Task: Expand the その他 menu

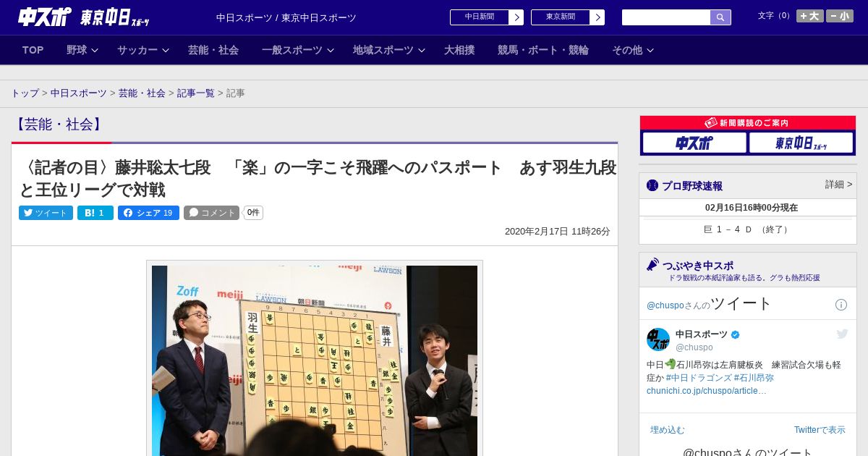Action: click(633, 50)
